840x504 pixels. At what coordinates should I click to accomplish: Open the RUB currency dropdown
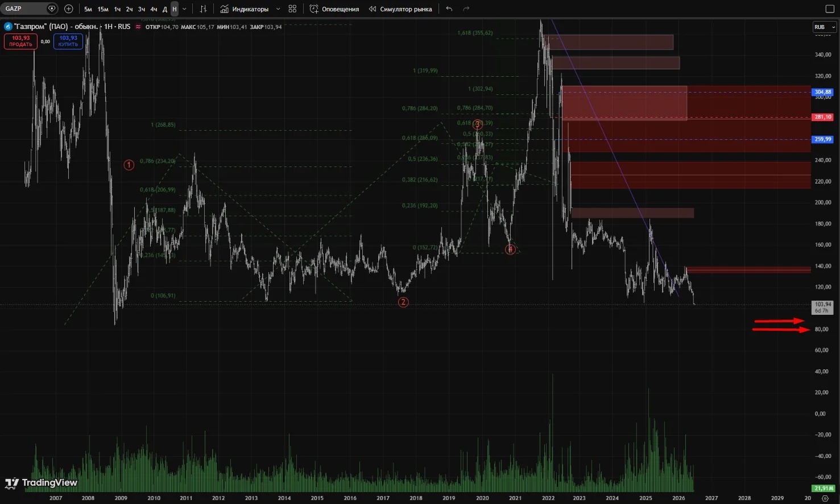[x=824, y=27]
